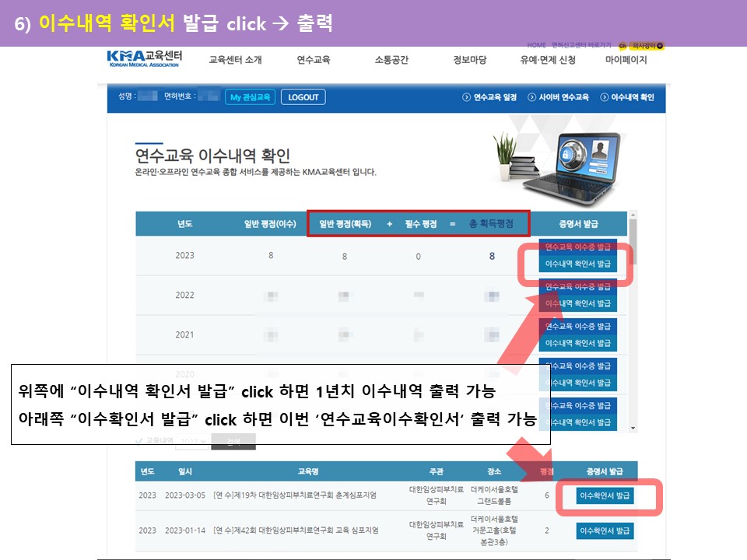This screenshot has width=747, height=560.
Task: Click 2022 연수교육 이수증 발급 button
Action: click(577, 287)
